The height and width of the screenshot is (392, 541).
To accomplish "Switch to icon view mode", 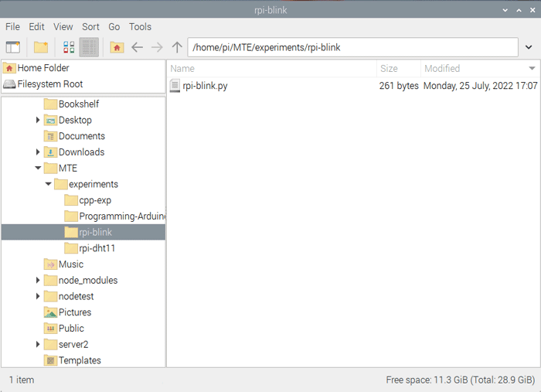I will 69,47.
